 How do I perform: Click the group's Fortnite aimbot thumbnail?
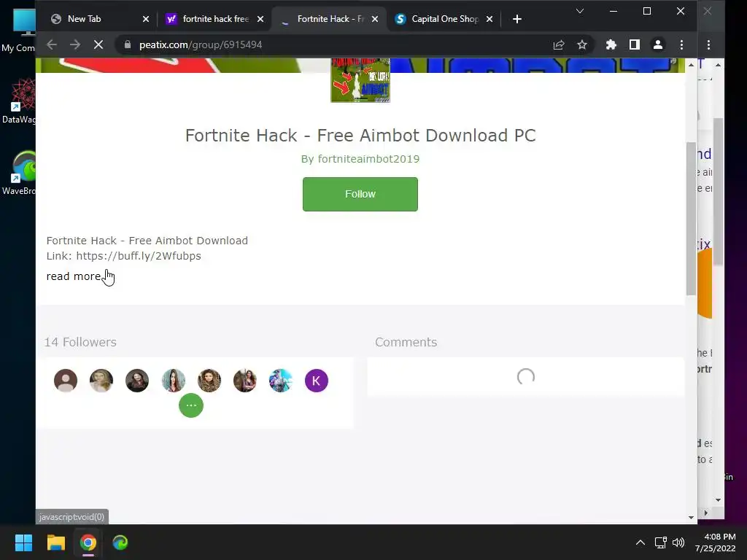[x=360, y=80]
